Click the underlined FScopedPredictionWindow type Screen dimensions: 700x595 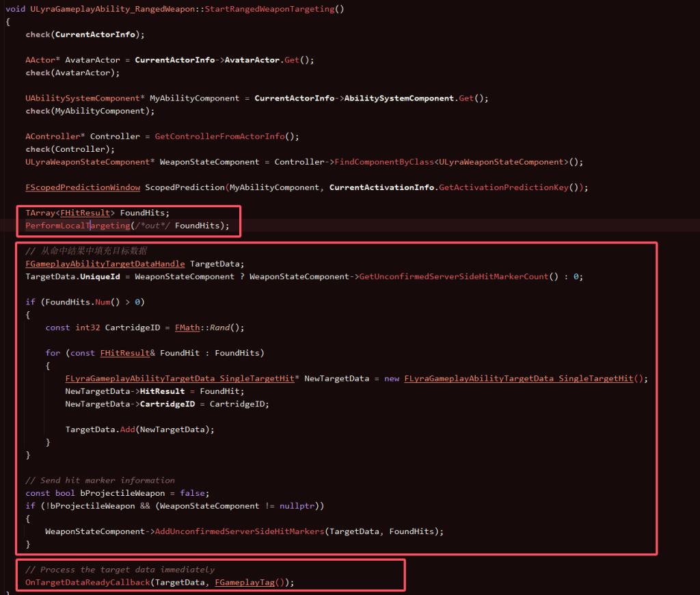pos(83,187)
